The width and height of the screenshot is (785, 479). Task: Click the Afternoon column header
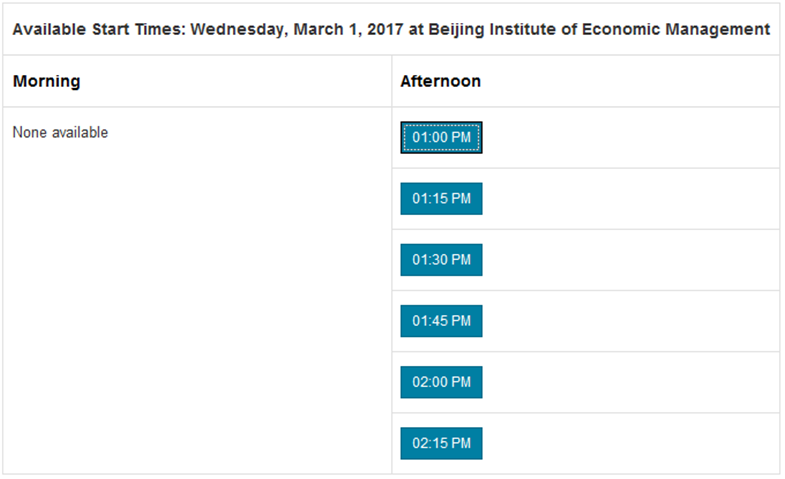(x=441, y=81)
